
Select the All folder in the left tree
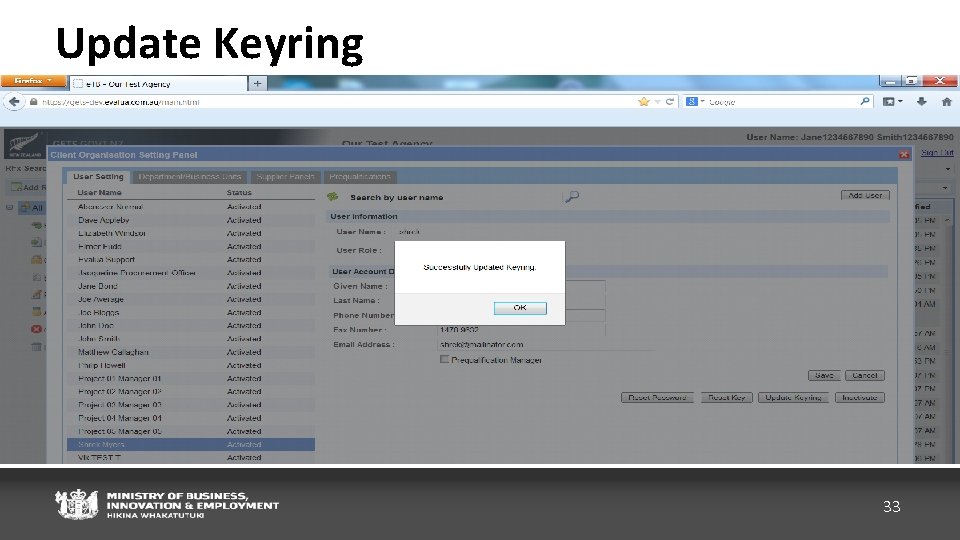[x=32, y=208]
